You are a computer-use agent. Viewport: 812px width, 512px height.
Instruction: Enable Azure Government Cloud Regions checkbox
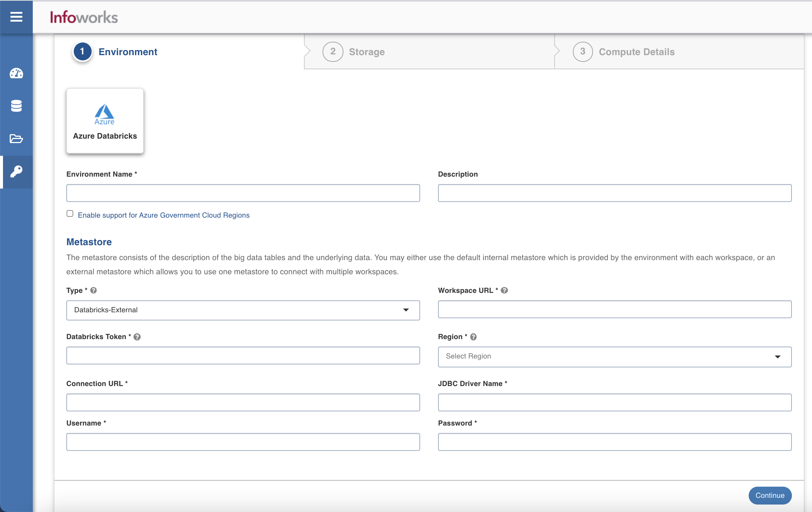(x=70, y=214)
